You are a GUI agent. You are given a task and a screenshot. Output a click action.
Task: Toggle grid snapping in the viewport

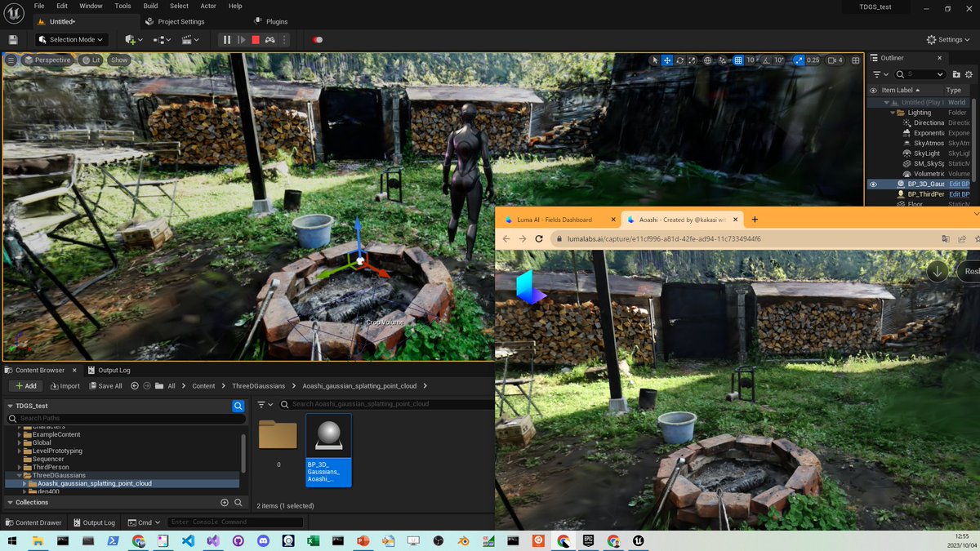(738, 60)
